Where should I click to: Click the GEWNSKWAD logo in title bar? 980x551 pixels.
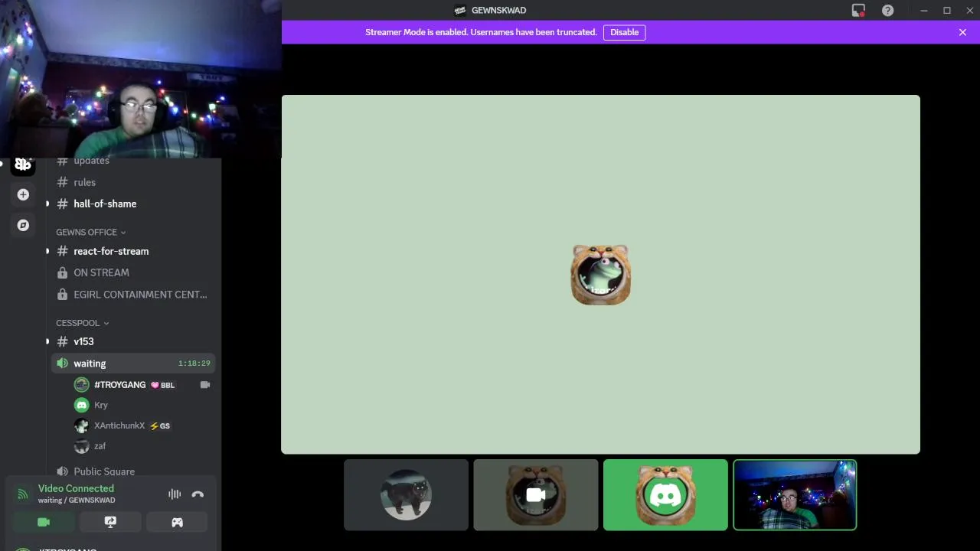460,10
